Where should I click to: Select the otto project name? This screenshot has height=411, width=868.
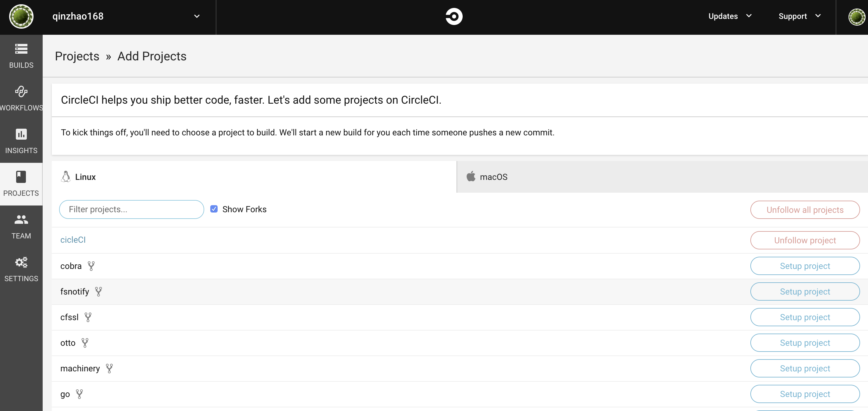(x=68, y=343)
